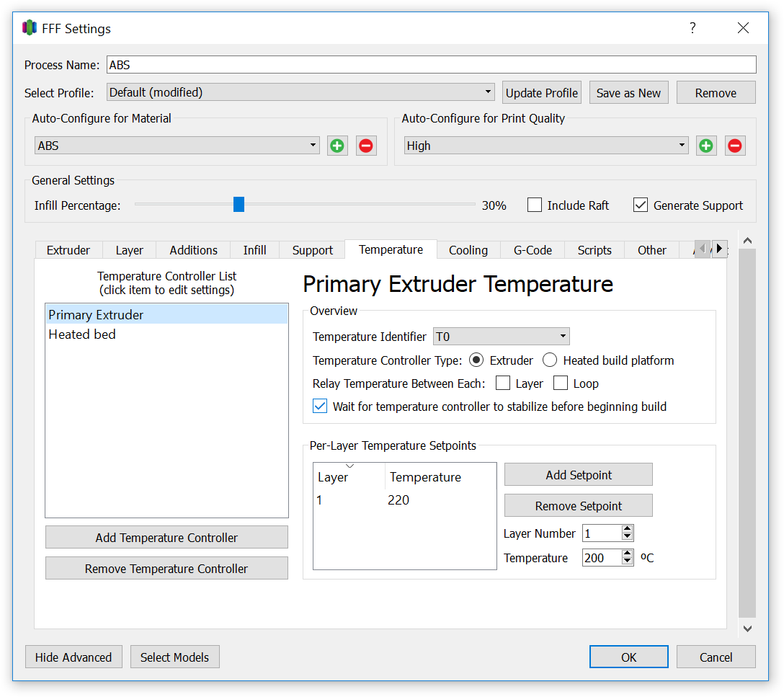The image size is (784, 697).
Task: Add a new material preset with green plus
Action: click(337, 146)
